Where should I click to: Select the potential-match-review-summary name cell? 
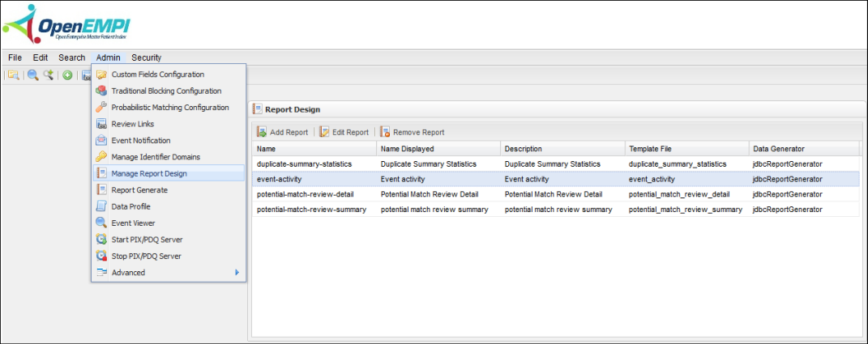tap(314, 209)
